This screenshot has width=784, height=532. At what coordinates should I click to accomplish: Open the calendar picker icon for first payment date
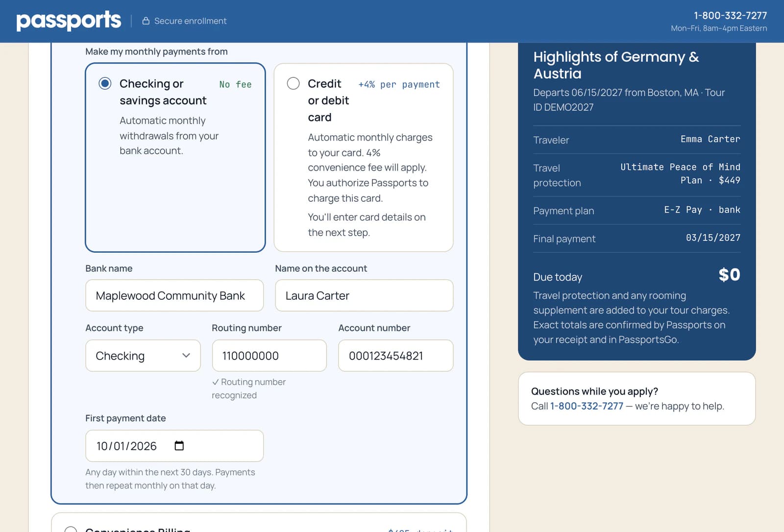pyautogui.click(x=179, y=446)
